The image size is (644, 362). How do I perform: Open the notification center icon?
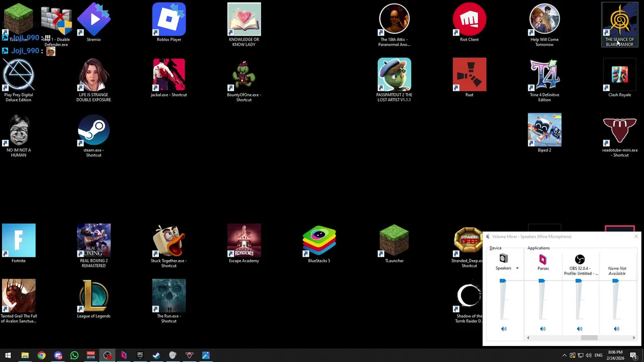coord(633,355)
